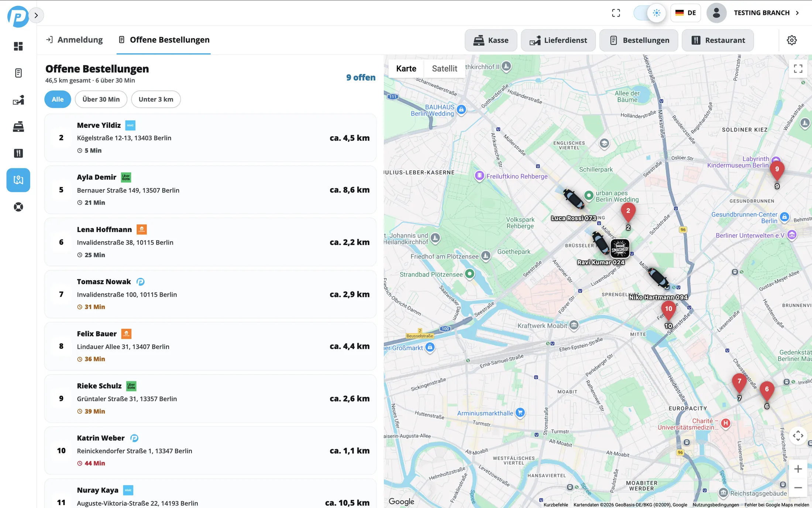Screen dimensions: 812x508
Task: Zoom out on the map
Action: click(798, 488)
